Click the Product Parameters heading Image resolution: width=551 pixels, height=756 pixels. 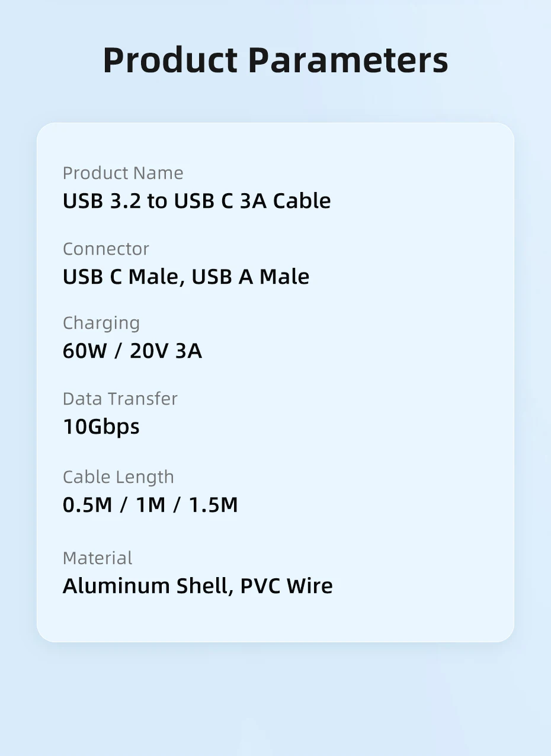(x=275, y=60)
